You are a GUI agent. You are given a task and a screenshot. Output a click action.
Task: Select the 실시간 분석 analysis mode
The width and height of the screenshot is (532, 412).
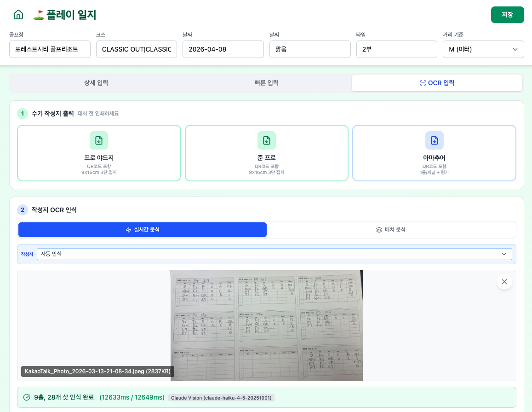(143, 230)
